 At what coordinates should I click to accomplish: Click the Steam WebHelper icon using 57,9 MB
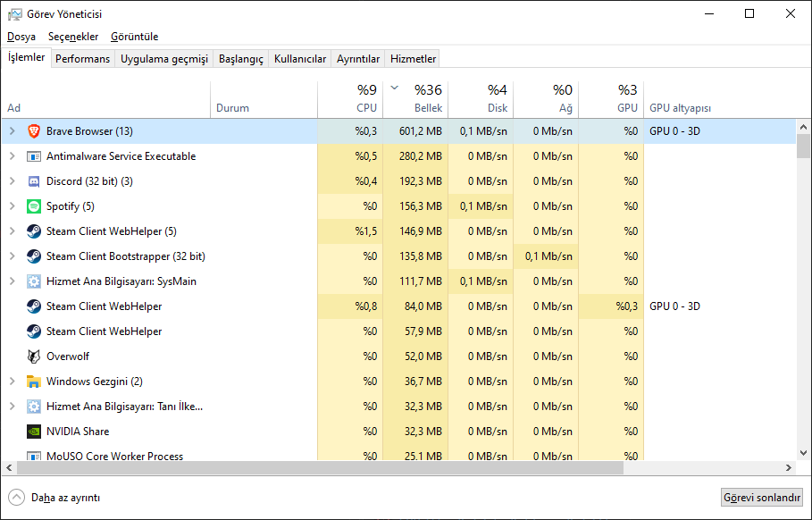(x=34, y=331)
